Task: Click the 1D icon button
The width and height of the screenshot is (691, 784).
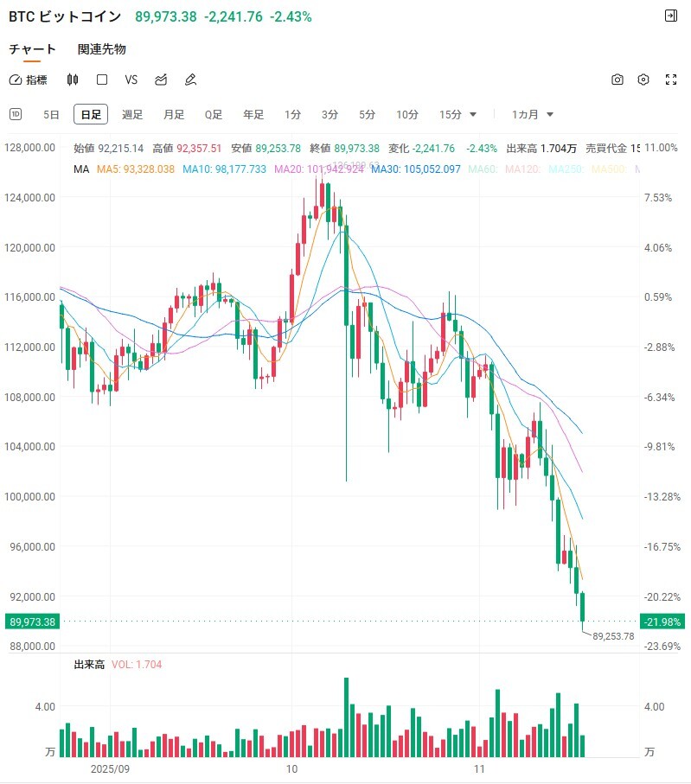Action: (16, 114)
